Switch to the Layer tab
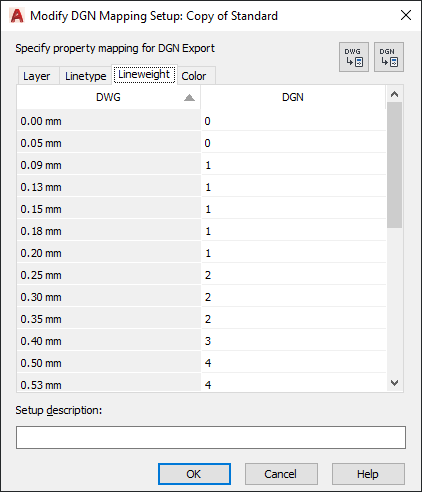This screenshot has height=492, width=422. pyautogui.click(x=37, y=76)
